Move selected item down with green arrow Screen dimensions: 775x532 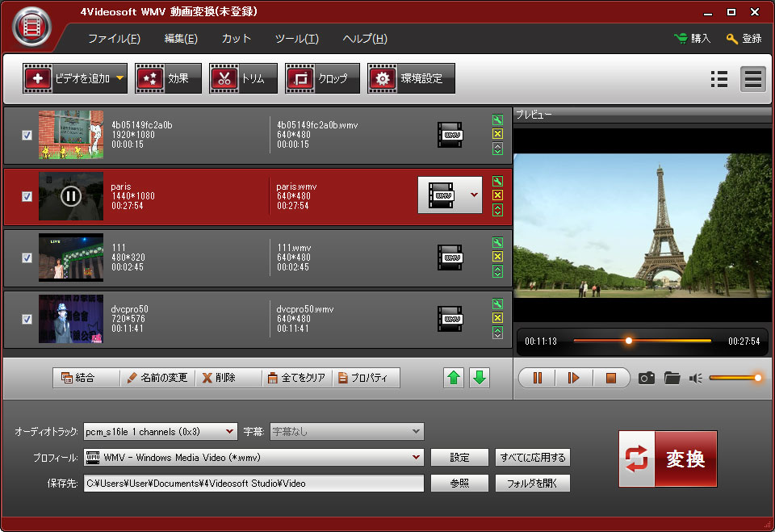(480, 378)
